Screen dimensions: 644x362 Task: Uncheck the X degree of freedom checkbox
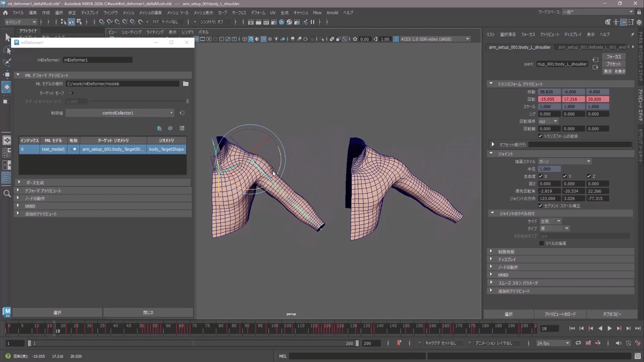(541, 176)
